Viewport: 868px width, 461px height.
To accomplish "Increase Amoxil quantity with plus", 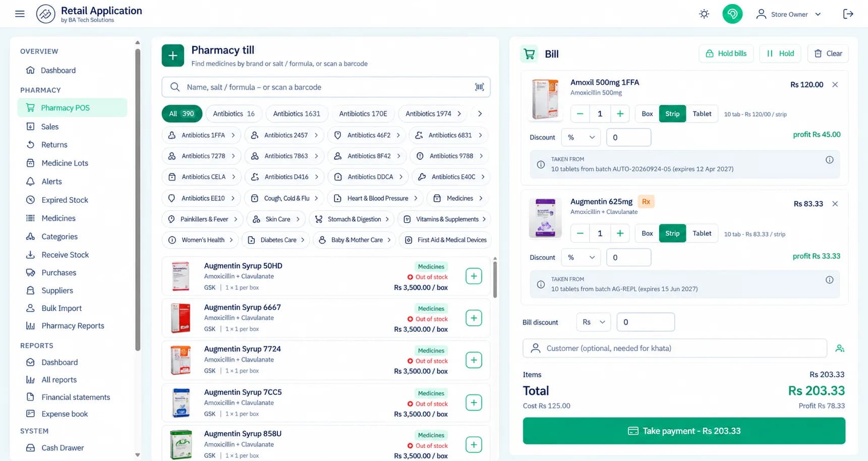I will pos(620,114).
